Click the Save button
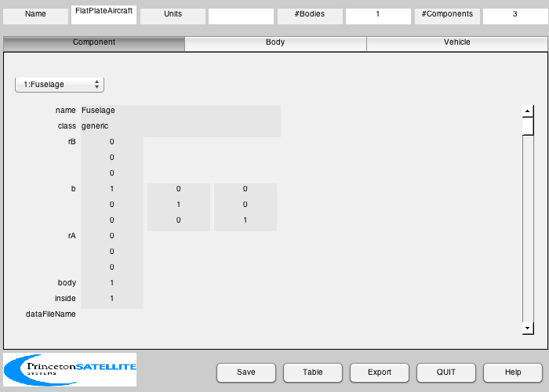Screen dimensions: 549x392 coord(246,372)
